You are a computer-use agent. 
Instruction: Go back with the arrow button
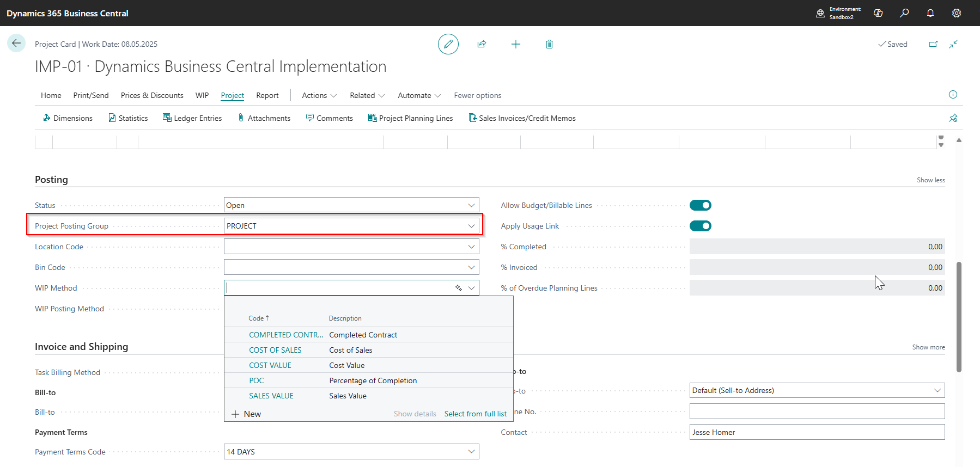point(16,43)
